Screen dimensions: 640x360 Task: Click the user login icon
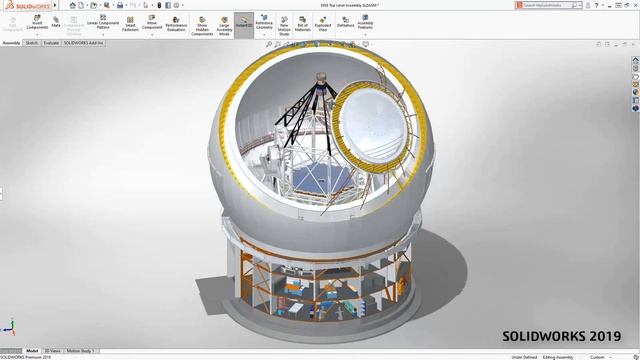(588, 5)
